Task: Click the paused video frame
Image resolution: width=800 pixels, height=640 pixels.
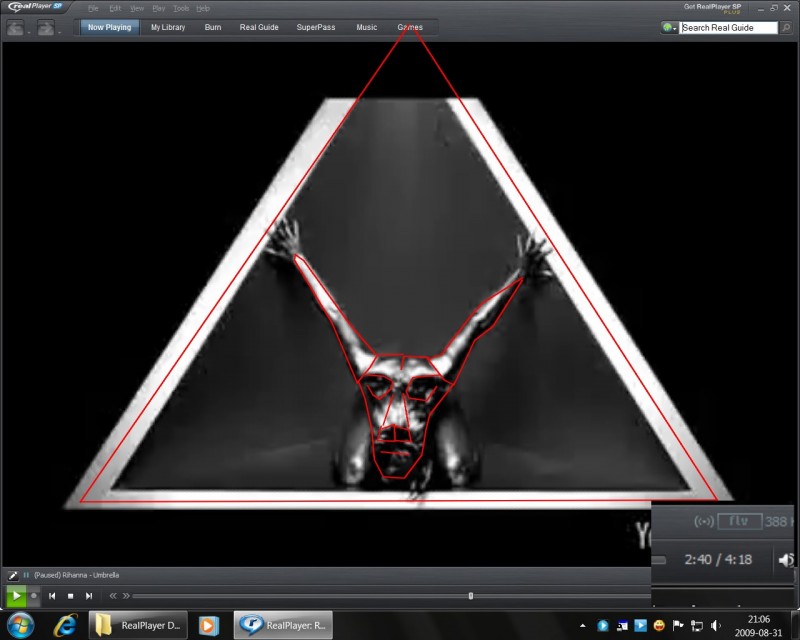Action: [x=399, y=303]
